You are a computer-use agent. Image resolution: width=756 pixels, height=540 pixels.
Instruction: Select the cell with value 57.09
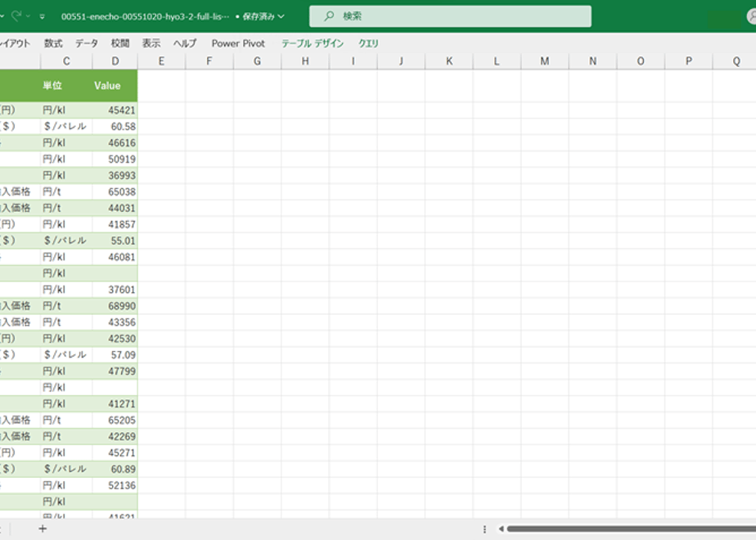[x=115, y=355]
